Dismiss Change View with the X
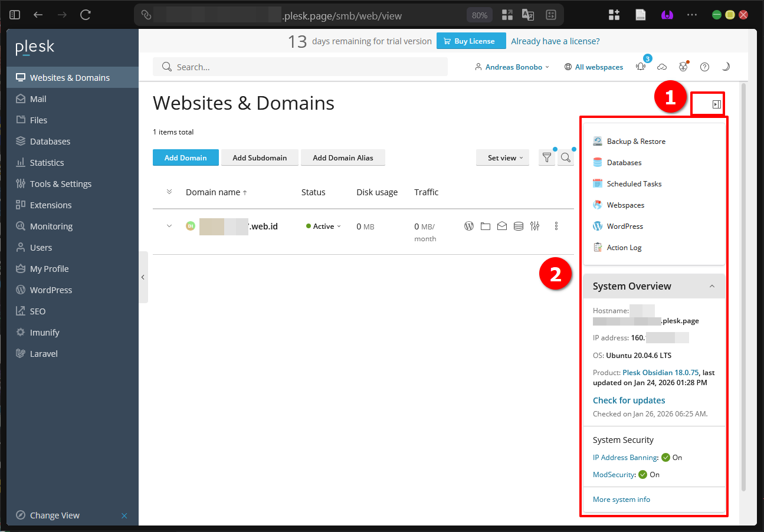Viewport: 764px width, 532px height. pyautogui.click(x=124, y=515)
